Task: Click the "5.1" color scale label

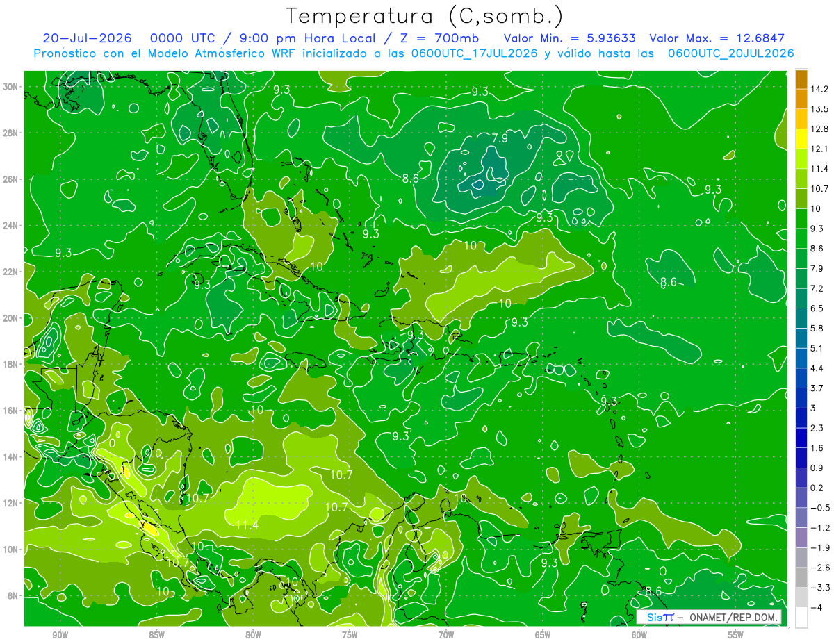Action: pyautogui.click(x=817, y=348)
